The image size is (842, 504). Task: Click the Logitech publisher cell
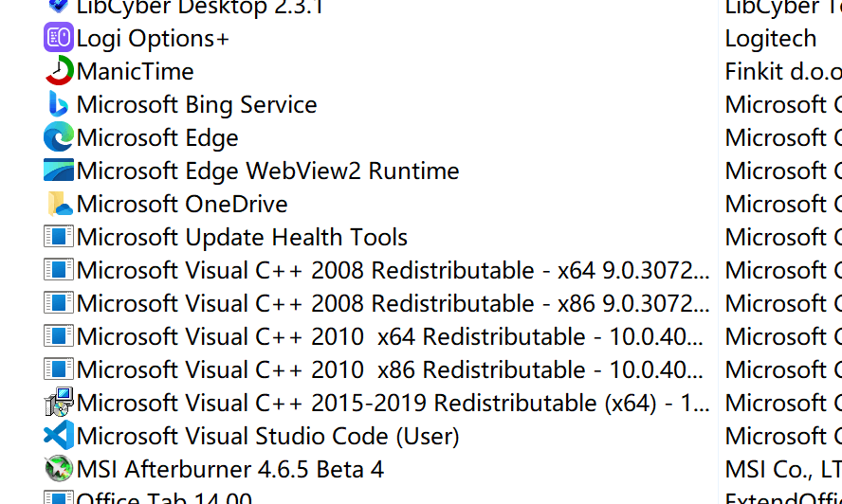pyautogui.click(x=771, y=39)
